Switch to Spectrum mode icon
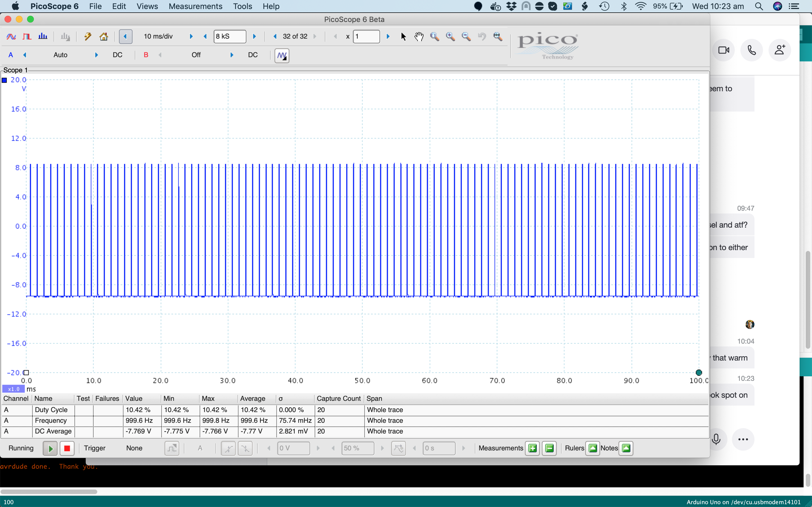 43,37
